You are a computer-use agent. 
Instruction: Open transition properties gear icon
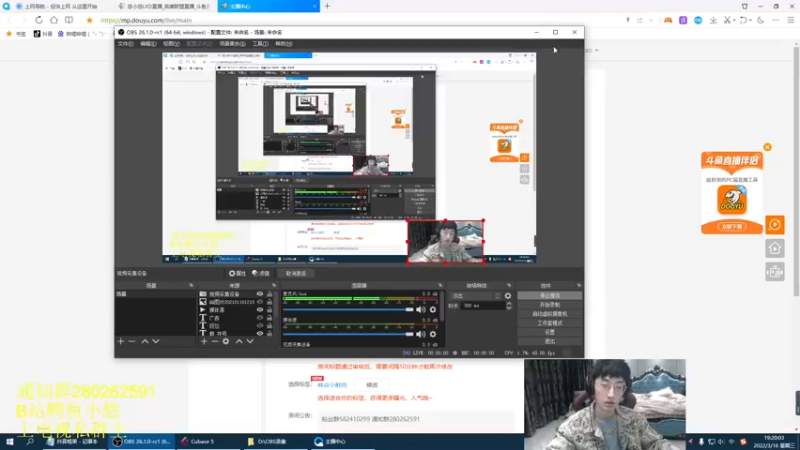pos(508,296)
